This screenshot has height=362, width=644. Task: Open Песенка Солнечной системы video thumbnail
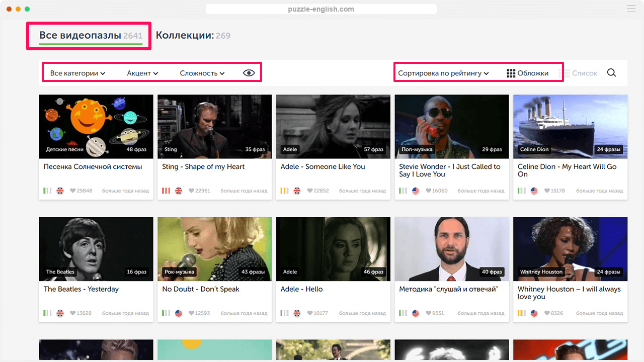[96, 126]
